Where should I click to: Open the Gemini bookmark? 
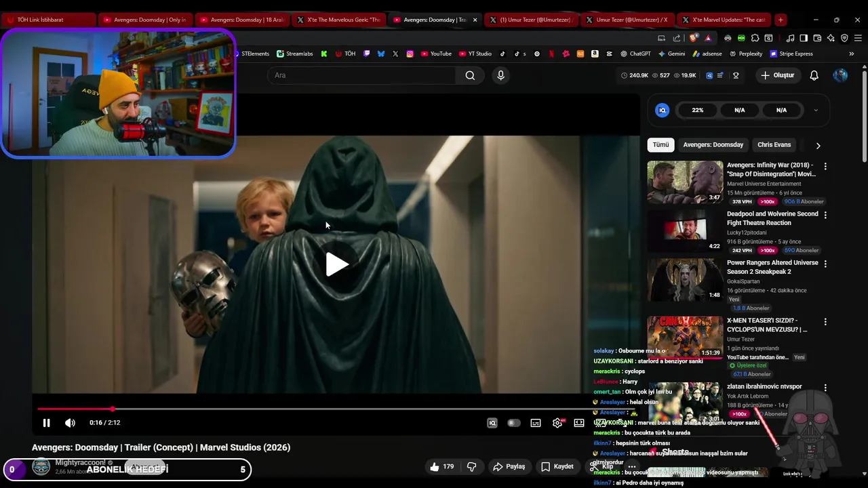(671, 54)
